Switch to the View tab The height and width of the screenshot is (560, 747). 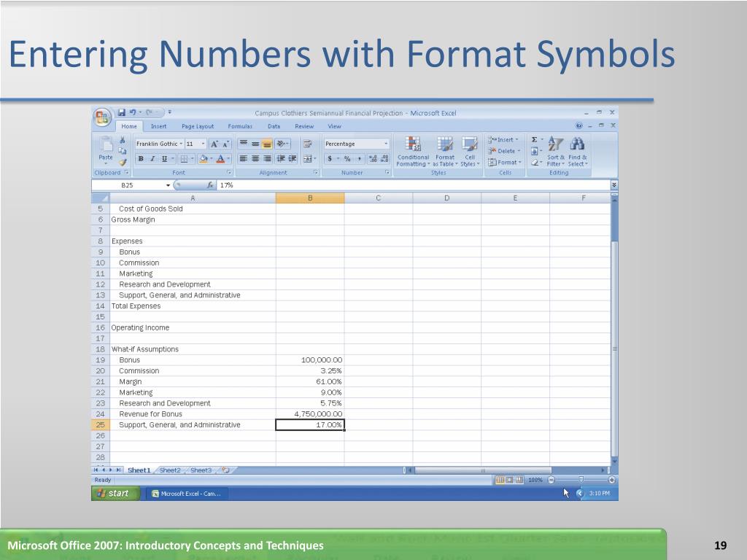[x=334, y=126]
